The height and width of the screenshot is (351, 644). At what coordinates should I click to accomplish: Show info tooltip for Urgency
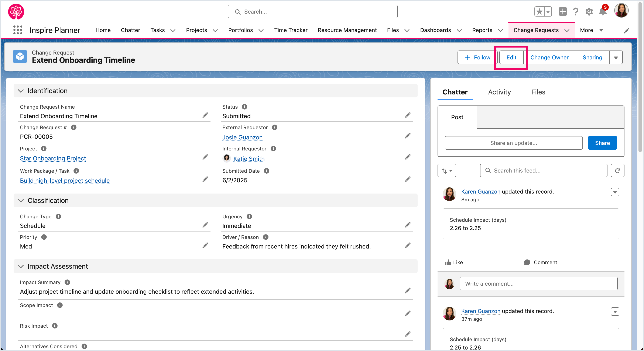click(249, 217)
